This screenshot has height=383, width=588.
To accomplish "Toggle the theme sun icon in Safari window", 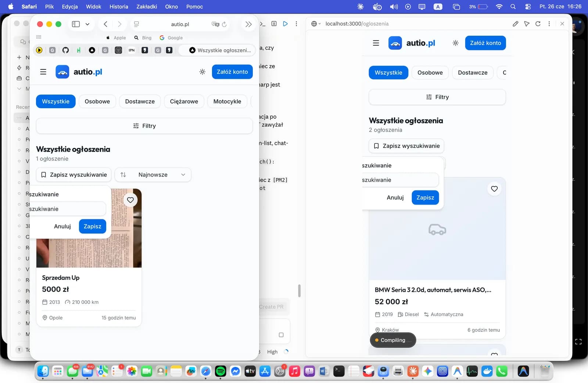I will coord(202,72).
